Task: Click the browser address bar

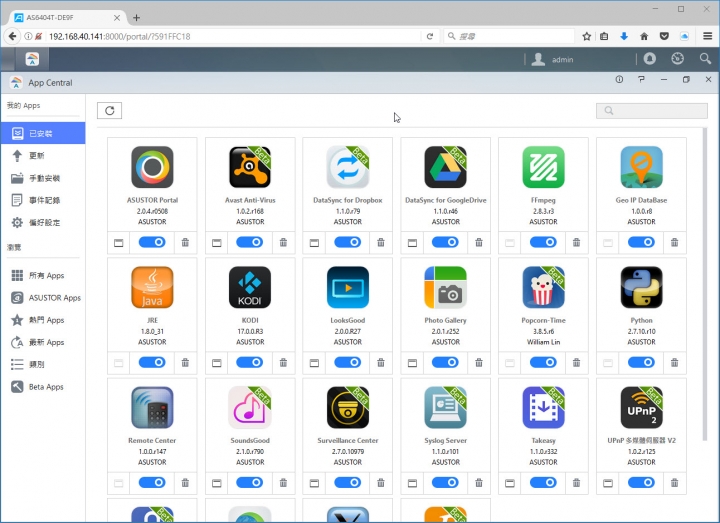Action: click(x=232, y=36)
